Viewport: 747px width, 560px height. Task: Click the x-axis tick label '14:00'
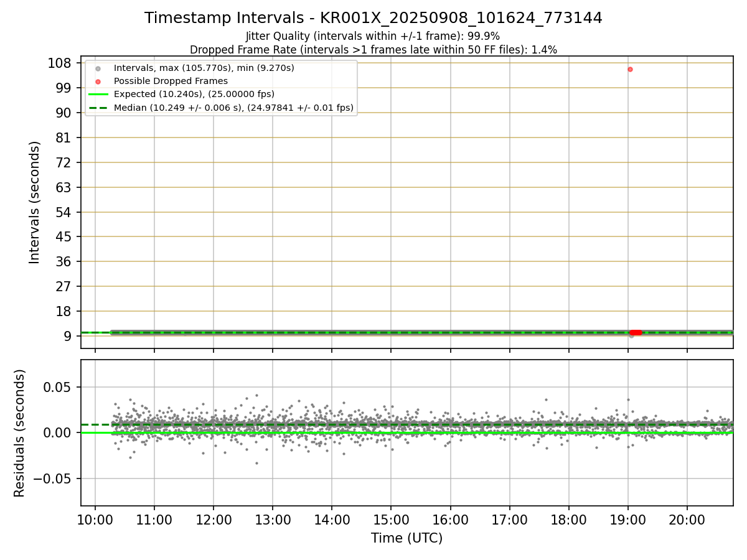pyautogui.click(x=332, y=520)
